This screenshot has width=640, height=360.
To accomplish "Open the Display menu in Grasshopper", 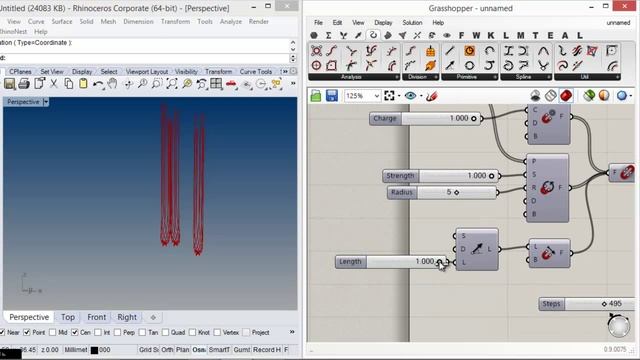I will [x=383, y=22].
